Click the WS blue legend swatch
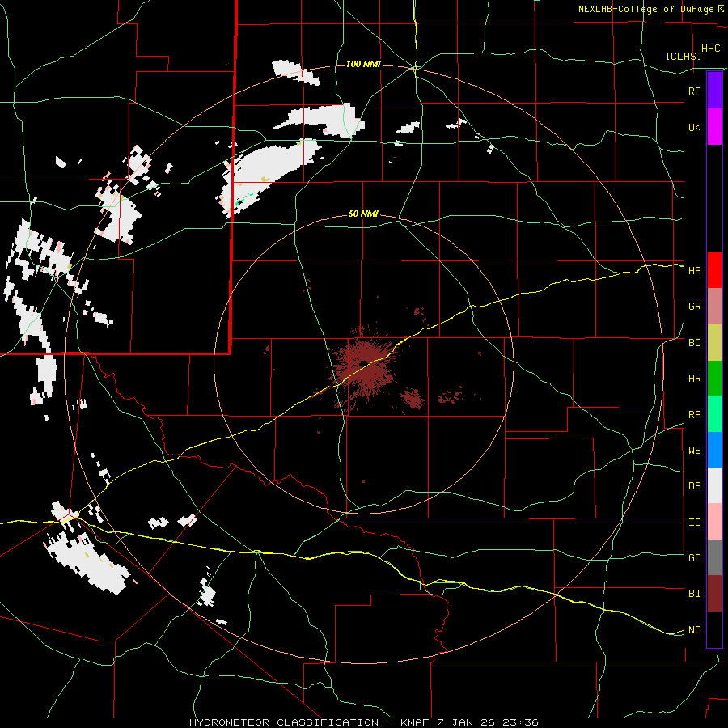Screen dimensions: 728x728 point(714,450)
